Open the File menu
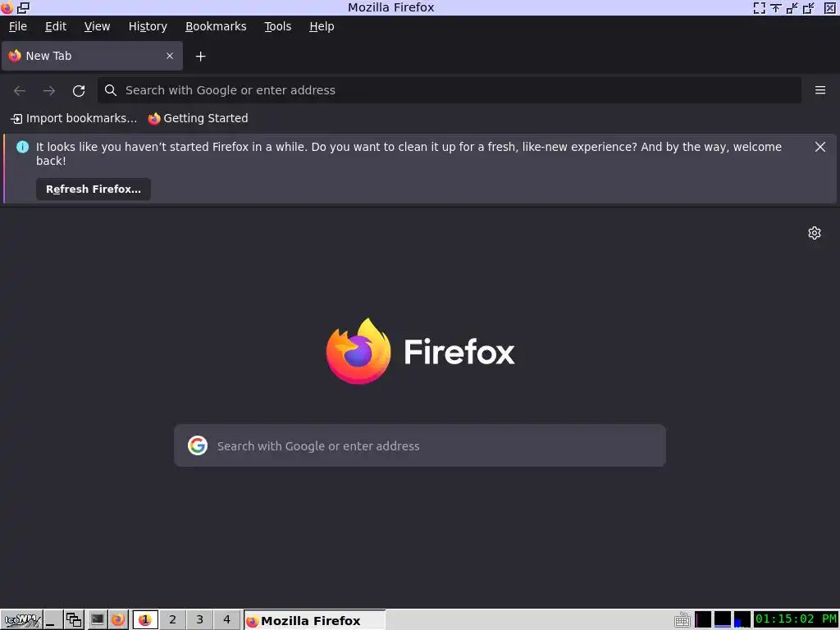 (18, 26)
